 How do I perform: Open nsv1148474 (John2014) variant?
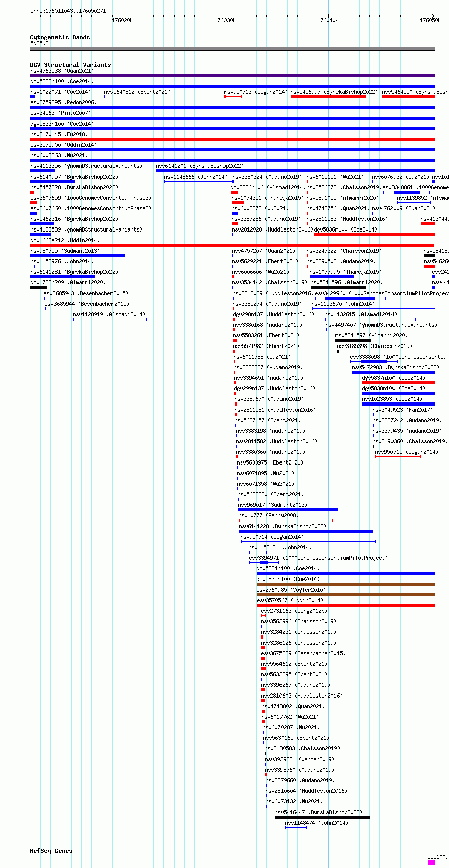[316, 823]
